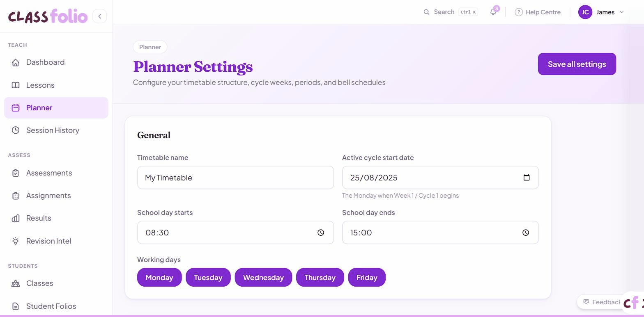Open Dashboard via its home icon
The width and height of the screenshot is (644, 317).
(16, 62)
